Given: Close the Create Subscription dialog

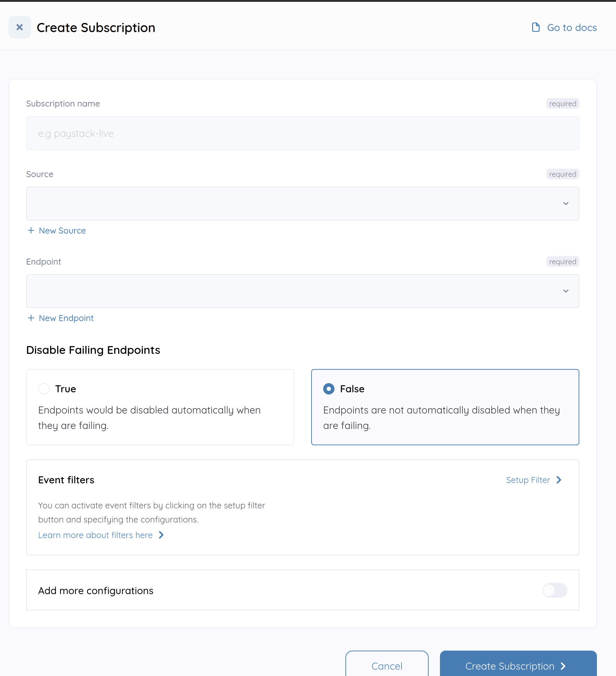Looking at the screenshot, I should 20,27.
